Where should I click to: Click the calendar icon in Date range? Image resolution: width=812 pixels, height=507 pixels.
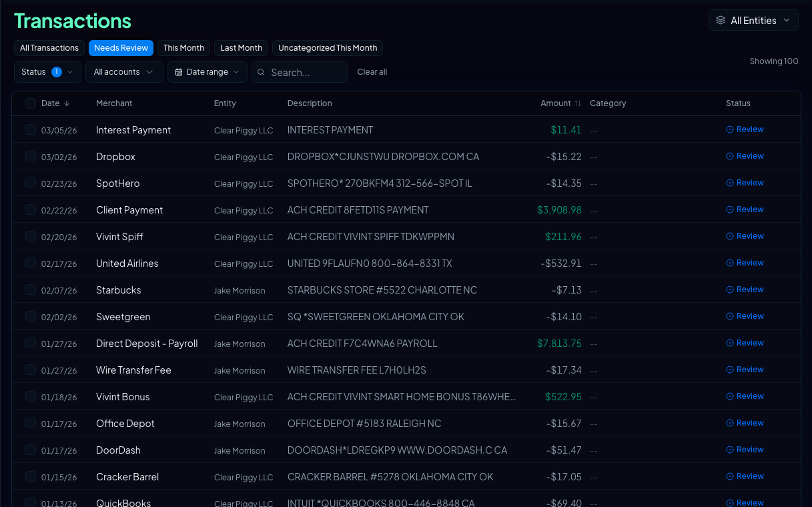[179, 72]
